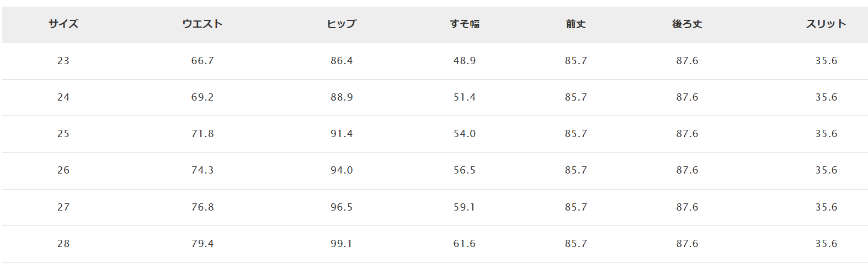
Task: Click the サイズ column header
Action: click(x=63, y=24)
